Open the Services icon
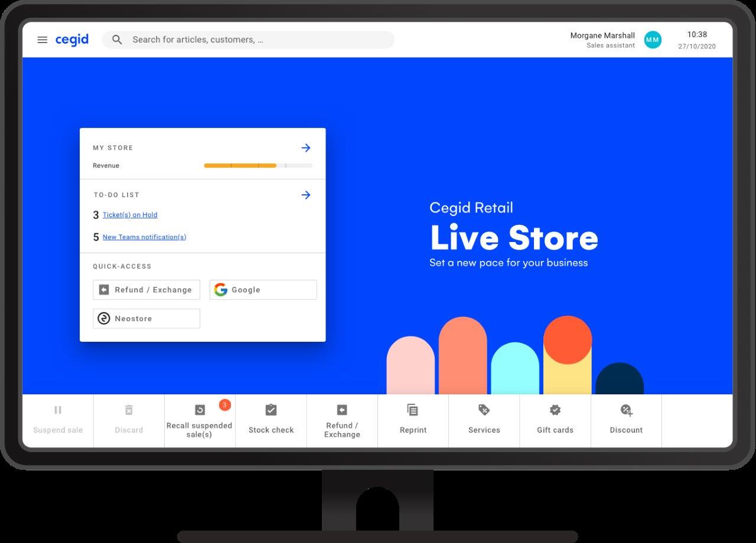This screenshot has height=543, width=756. coord(484,410)
